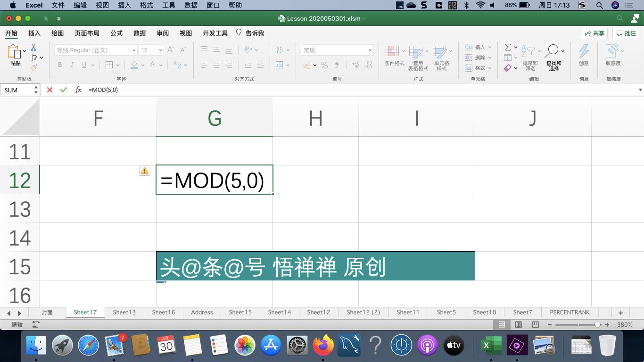Click the percent style icon
Viewport: 644px width, 362px height.
(x=324, y=65)
